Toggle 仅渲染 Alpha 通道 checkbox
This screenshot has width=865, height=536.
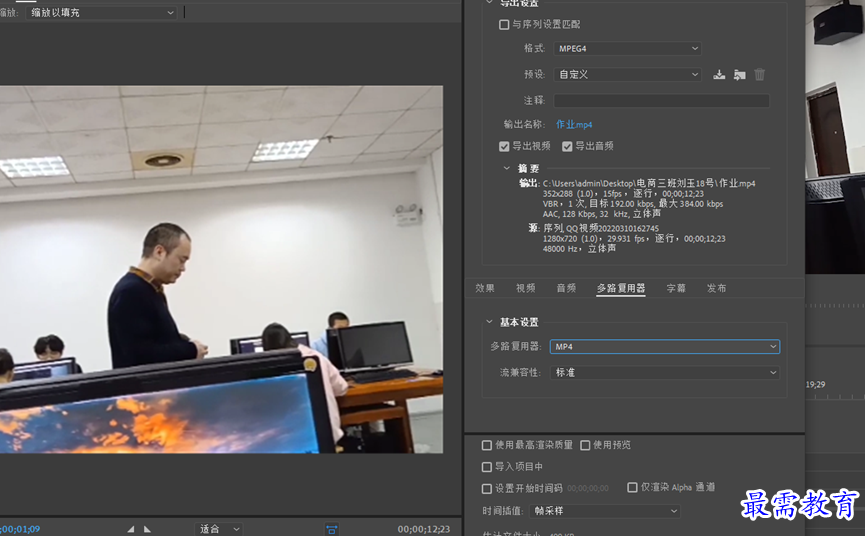[x=632, y=487]
